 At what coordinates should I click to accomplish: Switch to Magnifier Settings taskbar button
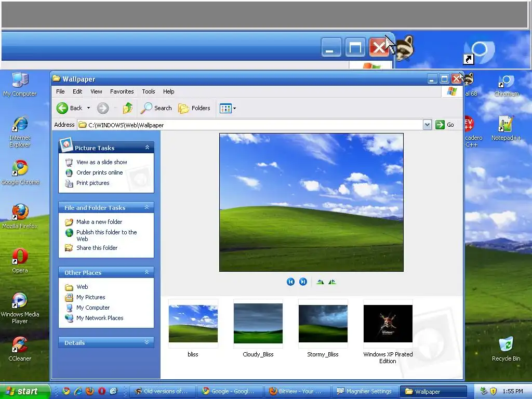pos(365,392)
